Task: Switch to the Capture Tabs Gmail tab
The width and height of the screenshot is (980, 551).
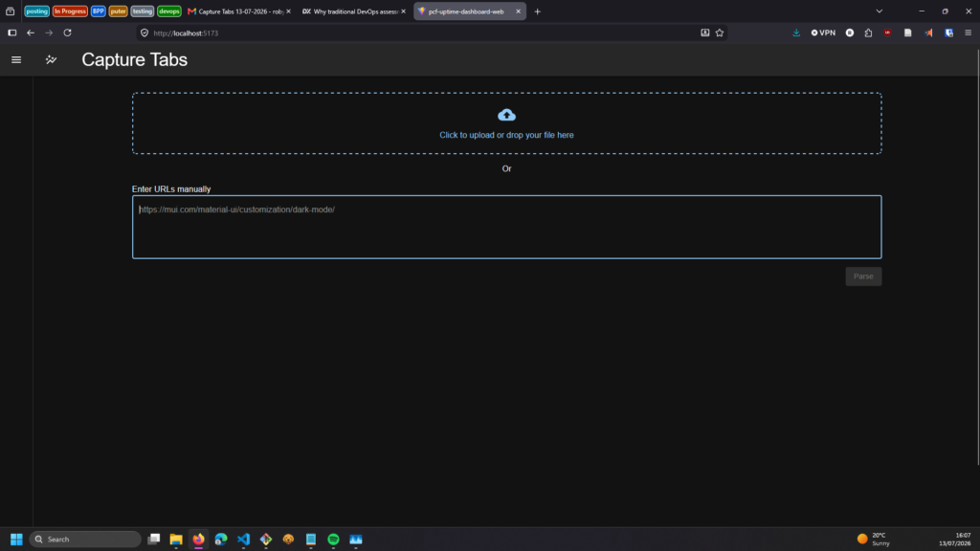Action: click(x=238, y=11)
